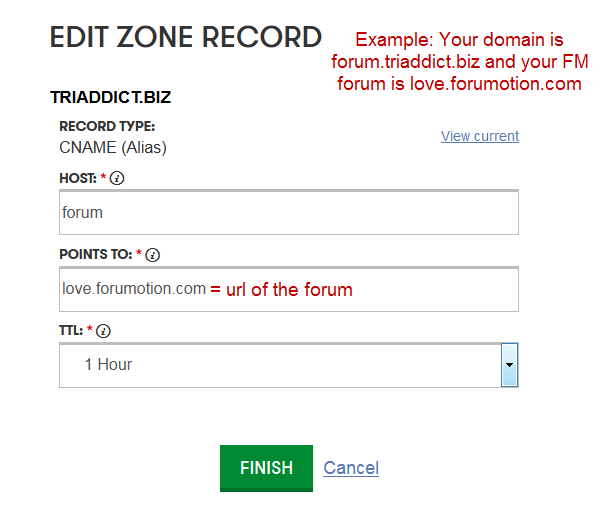Focus the POINTS TO text field
Image resolution: width=599 pixels, height=531 pixels.
coord(289,289)
